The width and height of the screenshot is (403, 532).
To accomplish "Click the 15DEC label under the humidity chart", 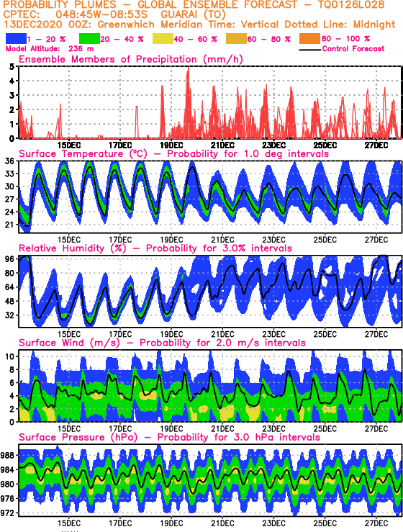I will [69, 335].
